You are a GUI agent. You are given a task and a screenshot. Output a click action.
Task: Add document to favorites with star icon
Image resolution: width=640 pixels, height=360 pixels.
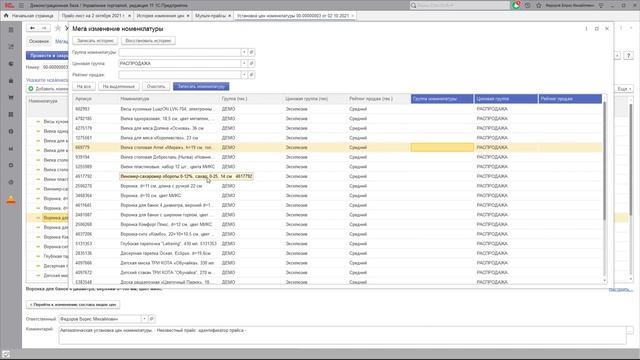58,28
